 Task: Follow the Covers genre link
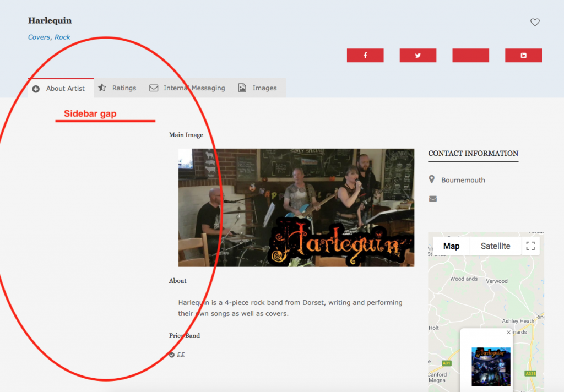[39, 37]
